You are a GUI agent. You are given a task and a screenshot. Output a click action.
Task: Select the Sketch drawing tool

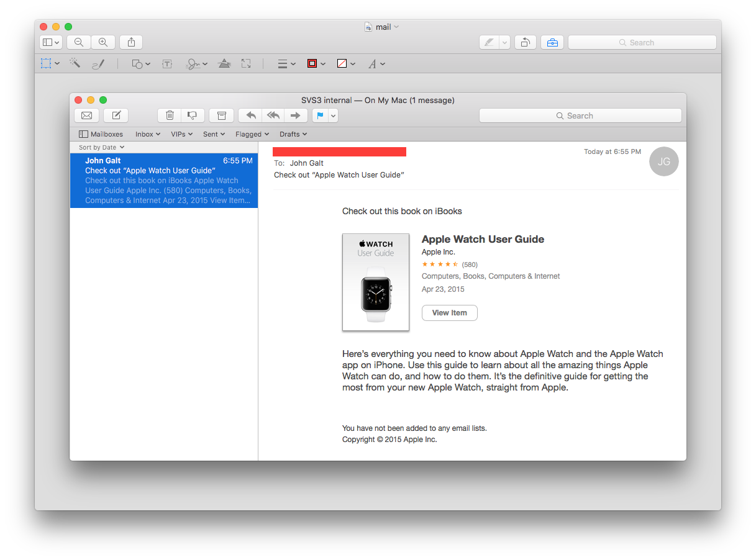[98, 63]
